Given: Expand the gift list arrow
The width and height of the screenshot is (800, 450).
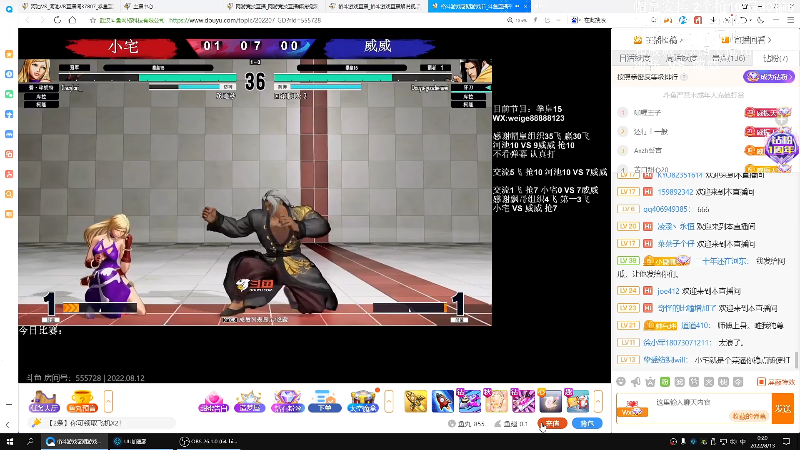Looking at the screenshot, I should point(598,402).
